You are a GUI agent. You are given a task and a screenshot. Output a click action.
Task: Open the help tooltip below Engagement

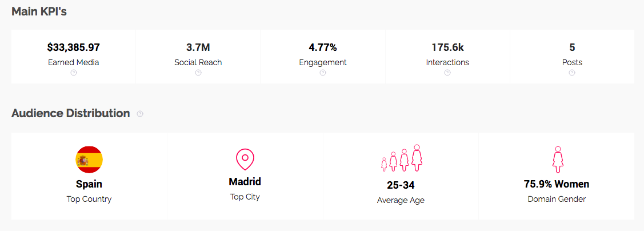[x=323, y=73]
